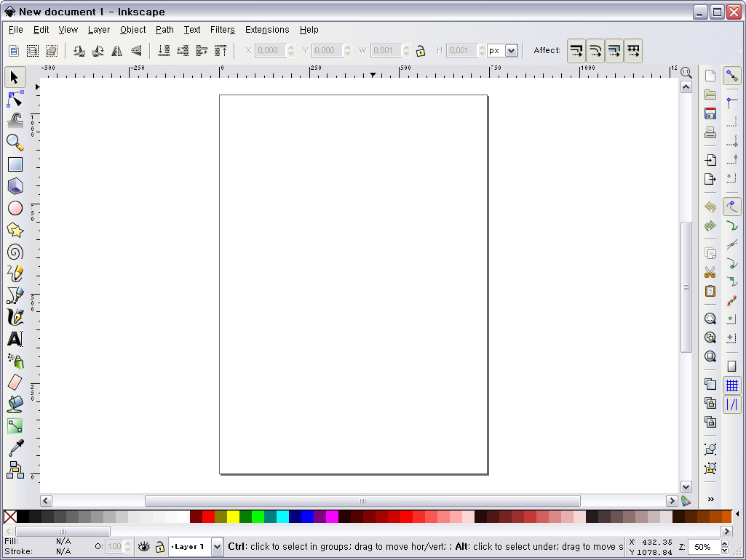Viewport: 746px width, 560px height.
Task: Select the Zoom magnifier tool in toolbox
Action: [15, 143]
